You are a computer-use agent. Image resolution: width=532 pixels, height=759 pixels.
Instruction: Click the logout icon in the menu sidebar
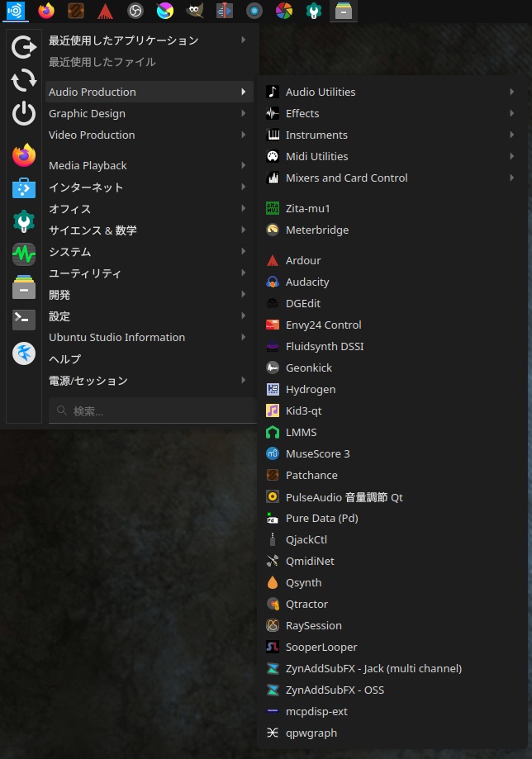[x=24, y=47]
